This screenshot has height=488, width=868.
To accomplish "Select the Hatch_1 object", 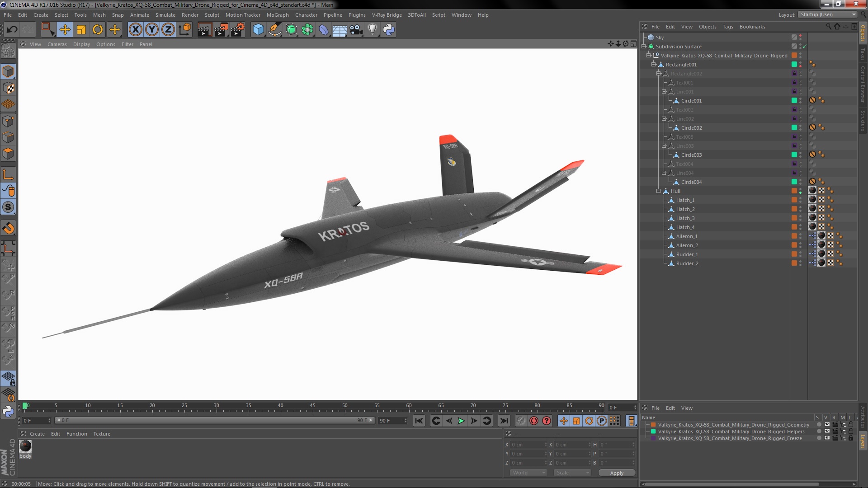I will click(685, 200).
